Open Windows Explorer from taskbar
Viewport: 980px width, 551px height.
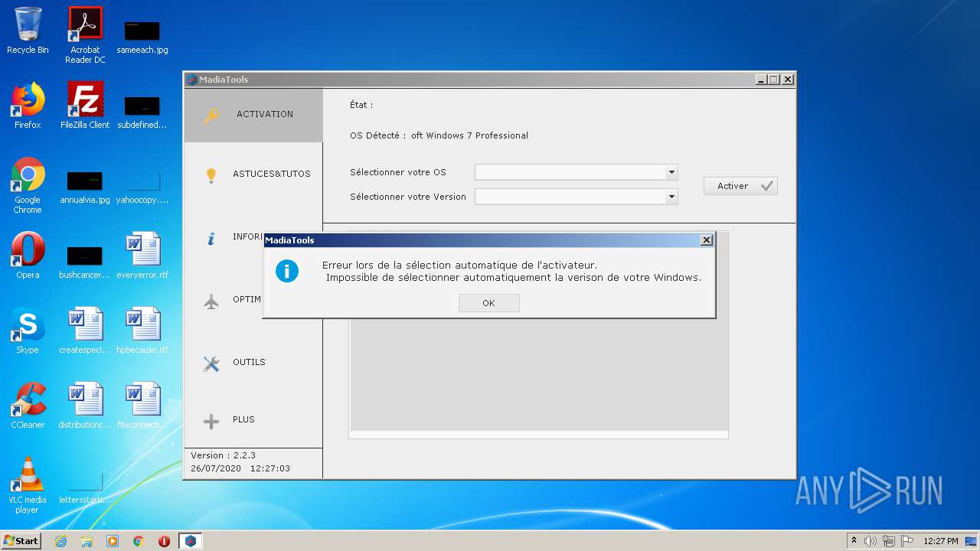coord(87,541)
